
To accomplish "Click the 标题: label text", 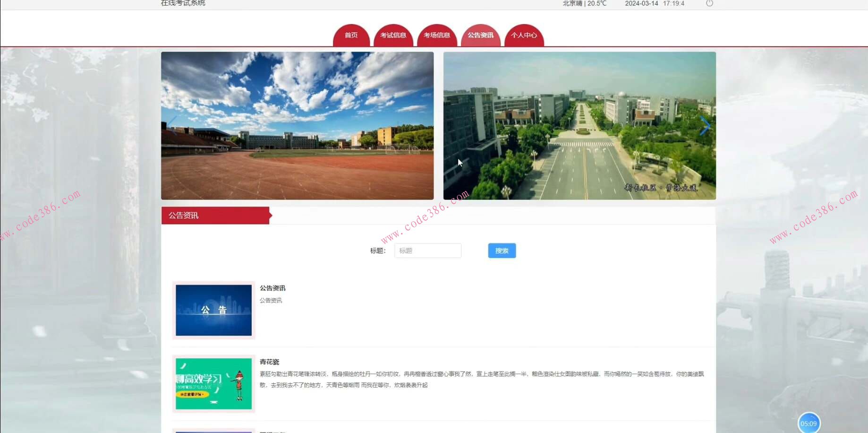I will (378, 251).
